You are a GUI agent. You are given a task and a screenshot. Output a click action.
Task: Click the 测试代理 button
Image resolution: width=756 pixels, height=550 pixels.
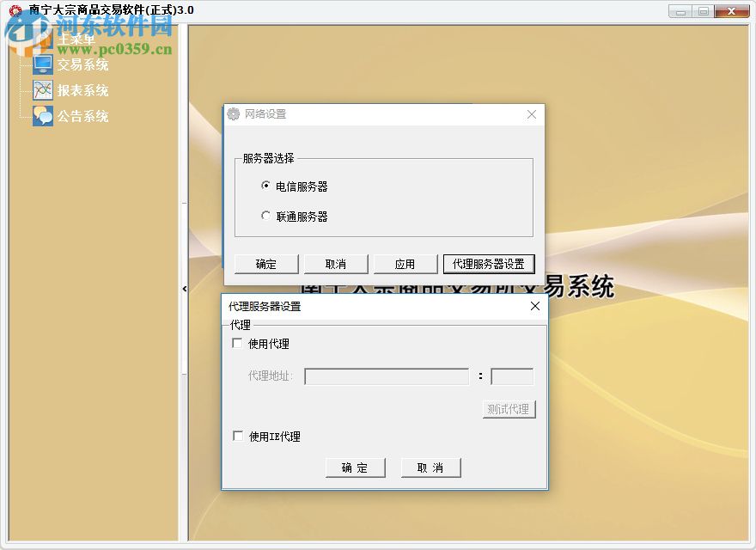pos(509,409)
